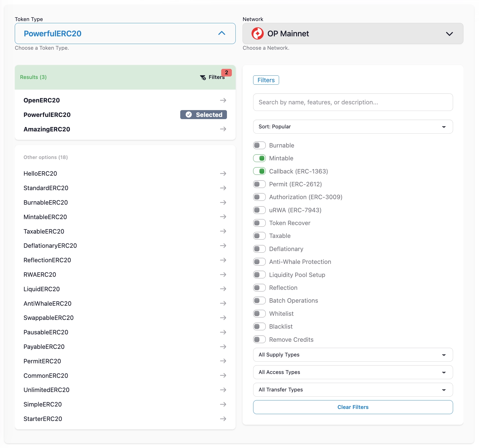The height and width of the screenshot is (448, 479).
Task: Click the blue Filters tag button
Action: (266, 80)
